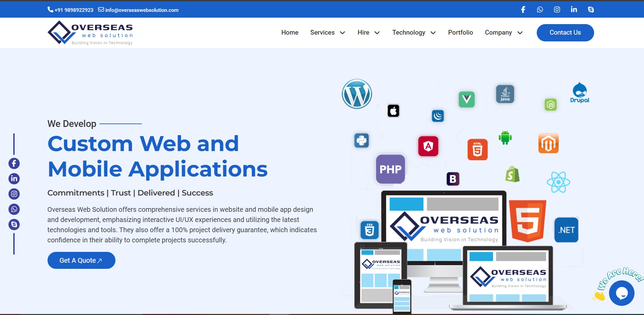Click the left sidebar LinkedIn icon
The width and height of the screenshot is (644, 315).
coord(14,179)
